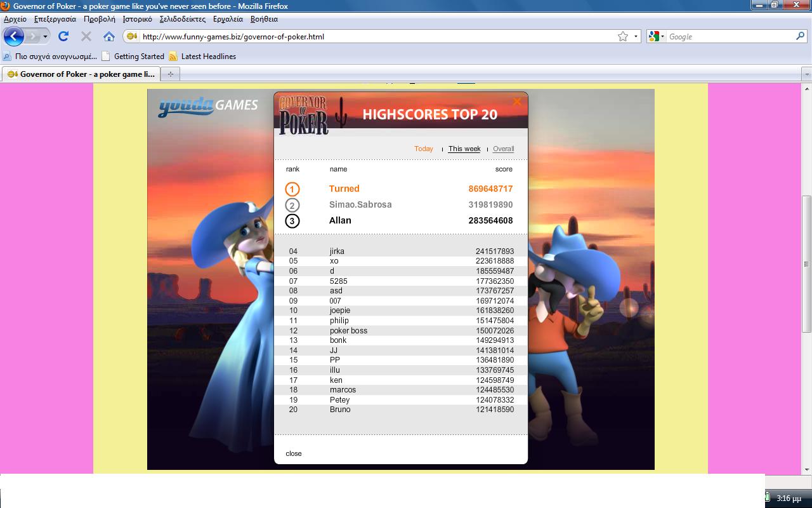This screenshot has height=508, width=812.
Task: Bookmark this page with the star icon
Action: tap(623, 36)
